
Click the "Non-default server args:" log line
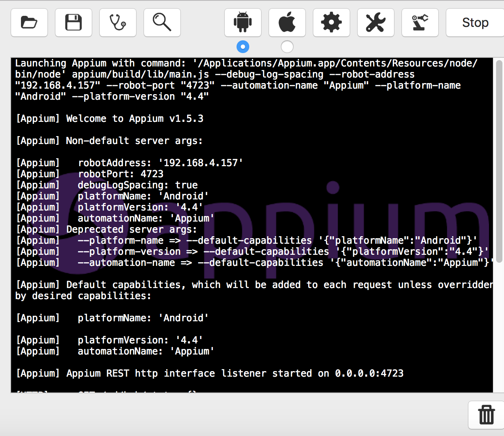tap(109, 141)
